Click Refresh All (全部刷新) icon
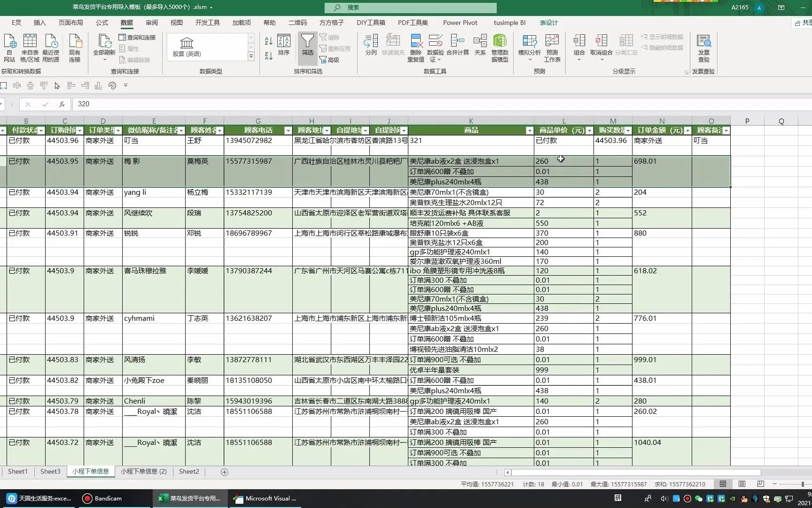Screen dimensions: 812x508 [x=104, y=48]
